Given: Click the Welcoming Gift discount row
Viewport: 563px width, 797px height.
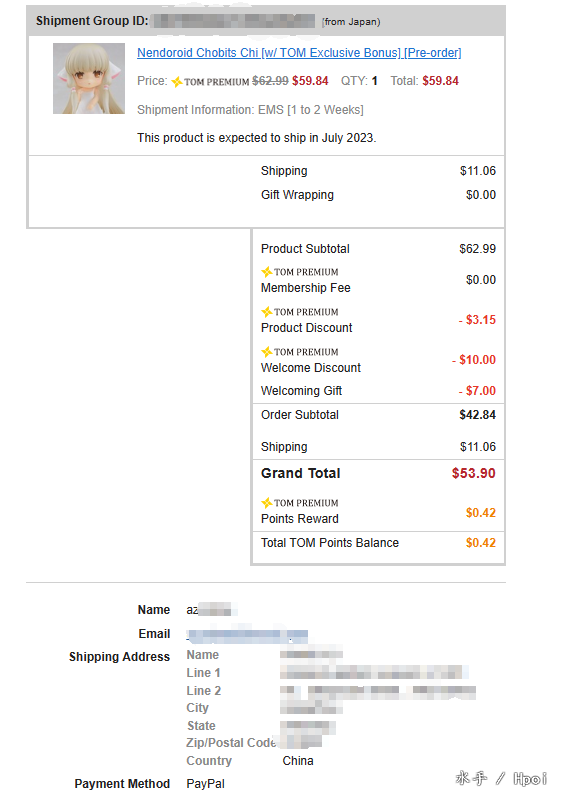Looking at the screenshot, I should (x=378, y=391).
